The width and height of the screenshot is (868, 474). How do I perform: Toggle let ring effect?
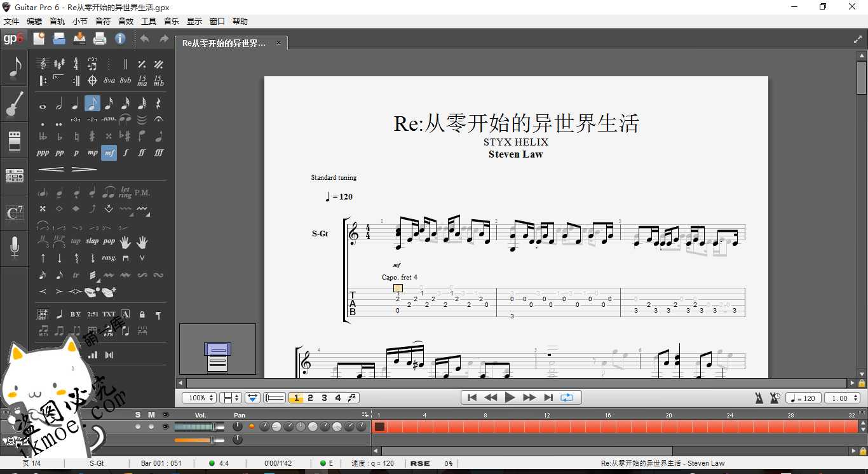tap(125, 192)
